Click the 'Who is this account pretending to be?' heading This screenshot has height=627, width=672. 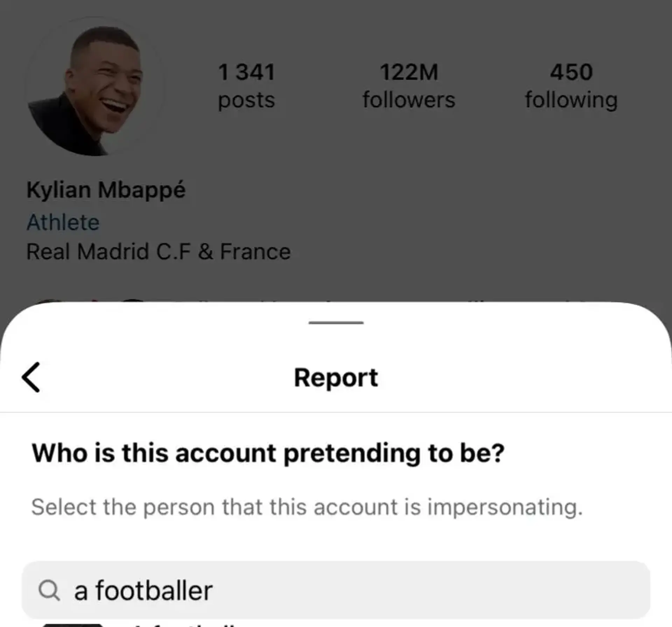[x=268, y=453]
